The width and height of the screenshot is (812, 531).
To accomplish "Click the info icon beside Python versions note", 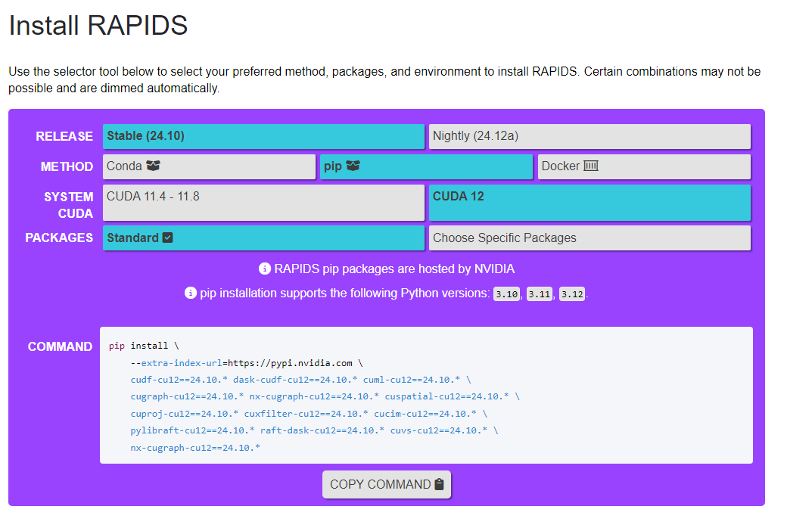I will point(191,293).
